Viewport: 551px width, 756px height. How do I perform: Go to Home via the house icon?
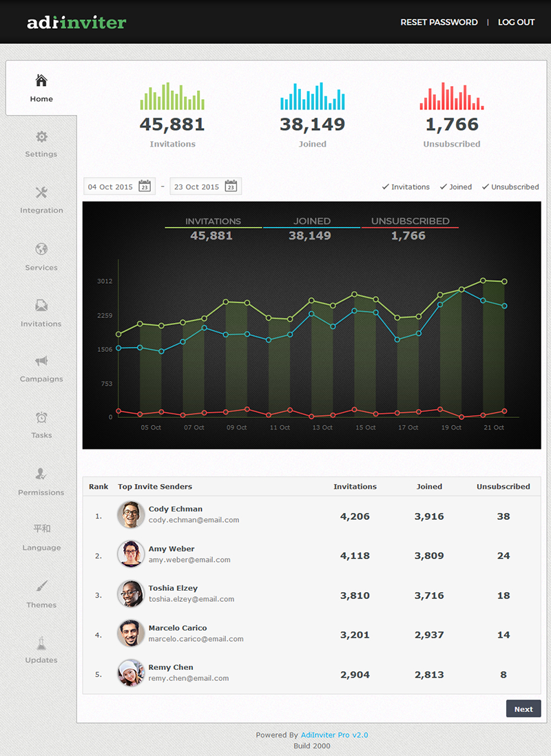click(x=41, y=81)
